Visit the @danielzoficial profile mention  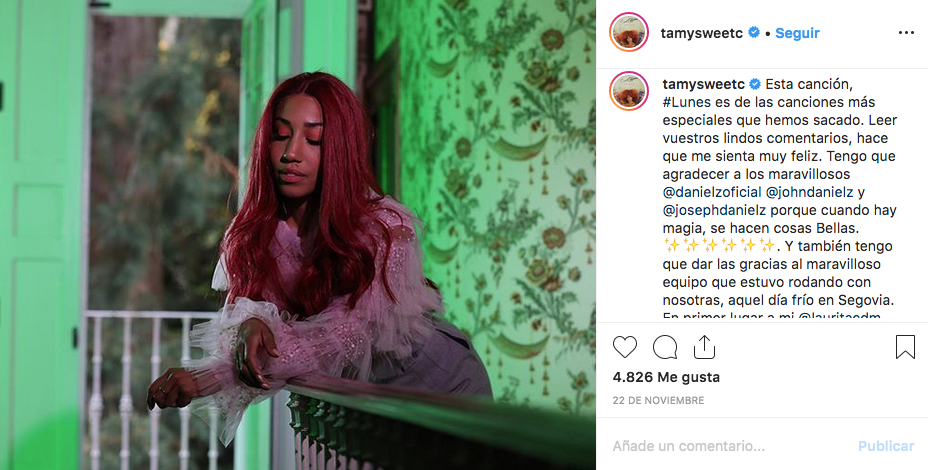point(711,192)
